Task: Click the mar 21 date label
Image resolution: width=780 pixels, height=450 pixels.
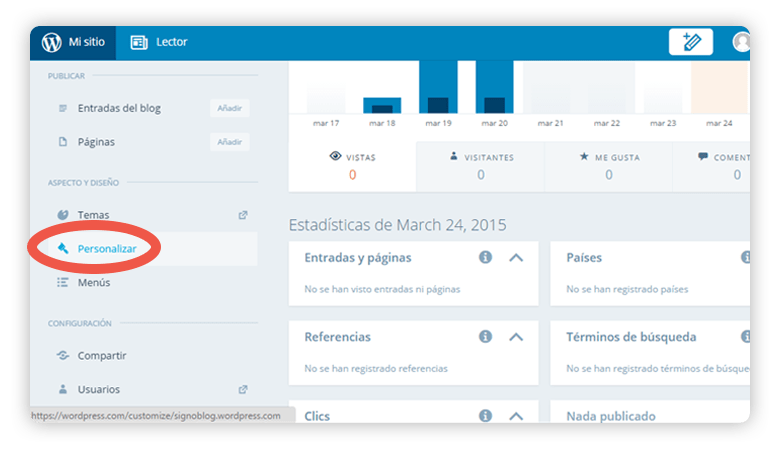Action: (x=551, y=123)
